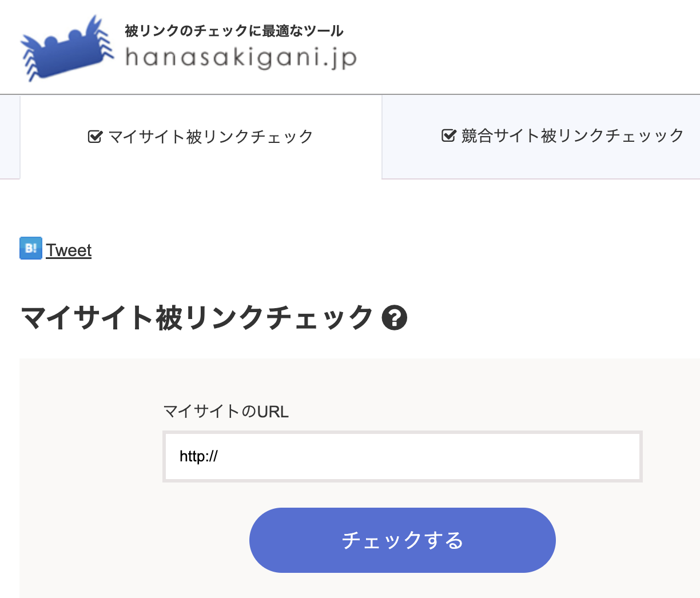Click the tagline 被リンクのチェックに最適なツール

[231, 31]
